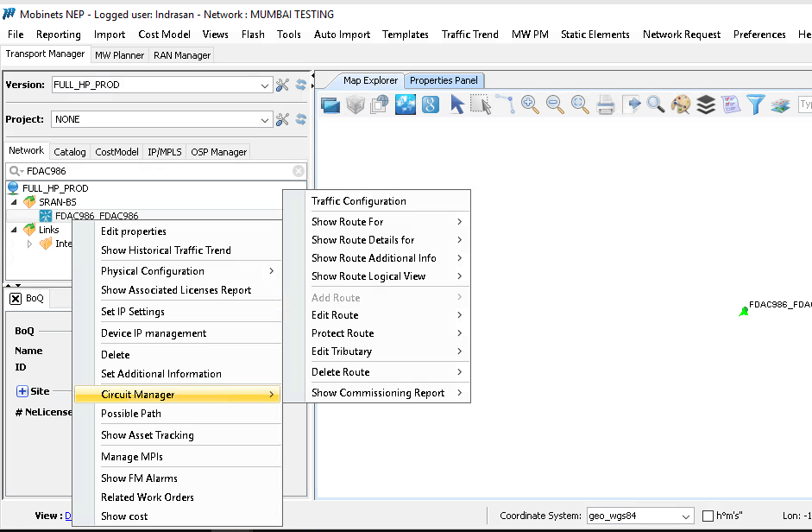This screenshot has height=532, width=812.
Task: Click the layers stack icon
Action: [706, 104]
